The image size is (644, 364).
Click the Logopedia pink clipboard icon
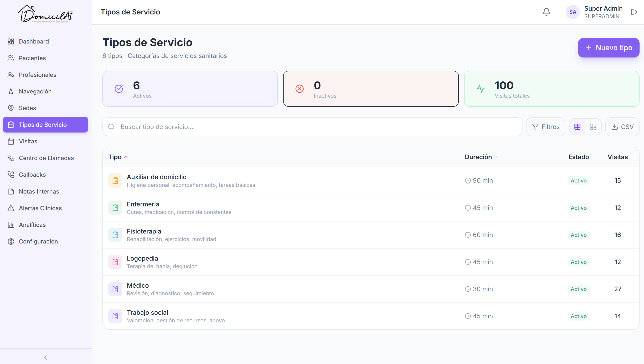tap(115, 262)
